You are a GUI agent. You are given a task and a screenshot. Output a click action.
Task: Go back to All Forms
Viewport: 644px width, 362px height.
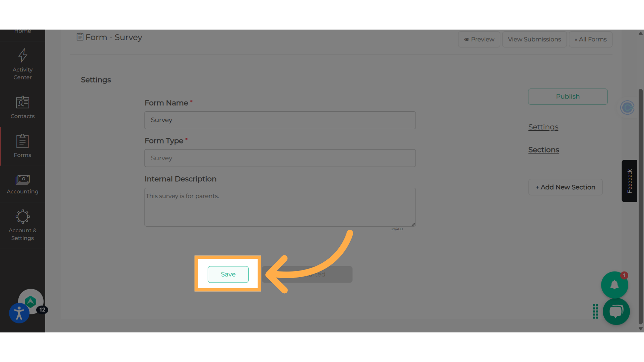[591, 39]
